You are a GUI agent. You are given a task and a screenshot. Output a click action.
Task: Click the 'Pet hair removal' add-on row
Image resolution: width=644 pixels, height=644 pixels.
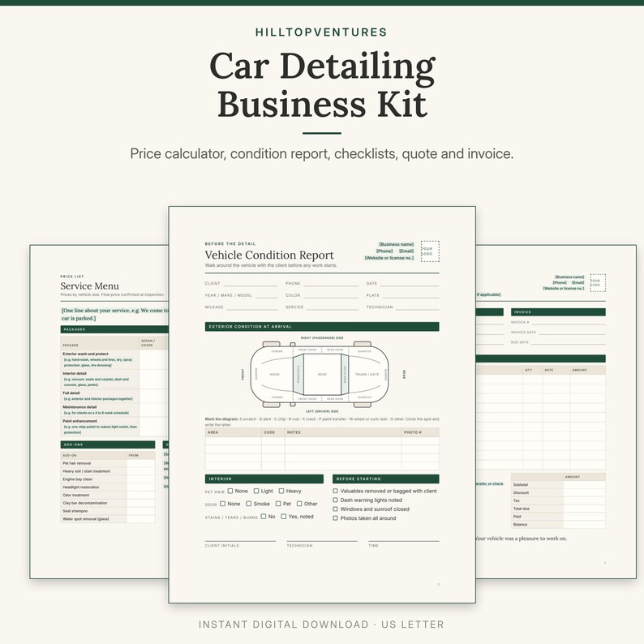pos(108,463)
